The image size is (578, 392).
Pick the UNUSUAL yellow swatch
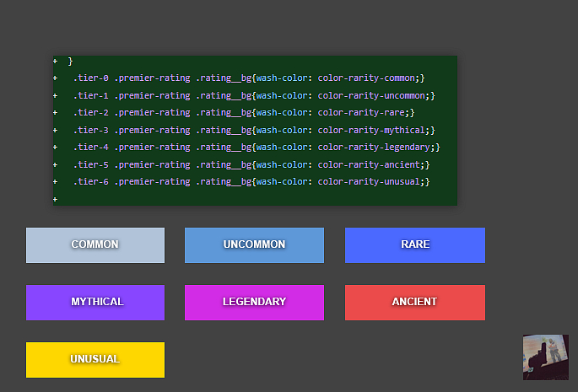(x=95, y=359)
